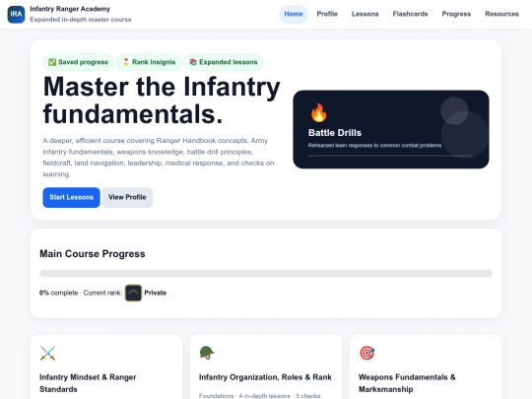The width and height of the screenshot is (532, 399).
Task: Click the '0% complete' text
Action: coord(58,293)
